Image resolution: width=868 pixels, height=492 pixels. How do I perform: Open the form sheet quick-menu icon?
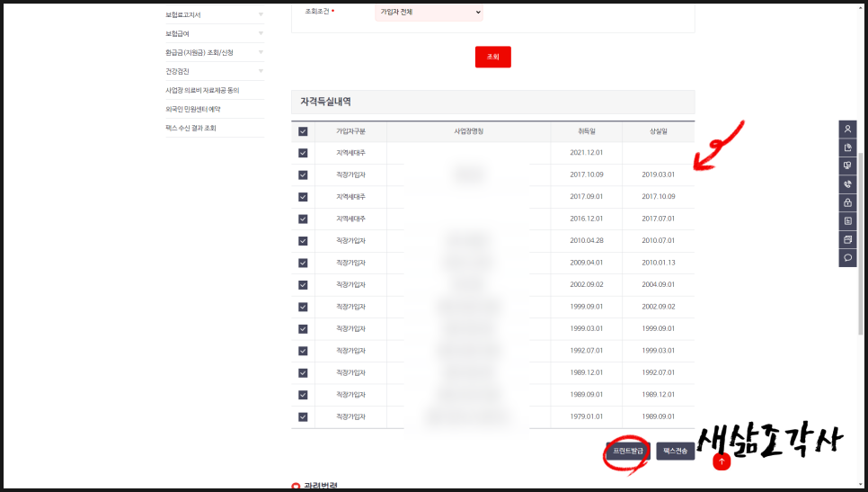click(x=847, y=221)
